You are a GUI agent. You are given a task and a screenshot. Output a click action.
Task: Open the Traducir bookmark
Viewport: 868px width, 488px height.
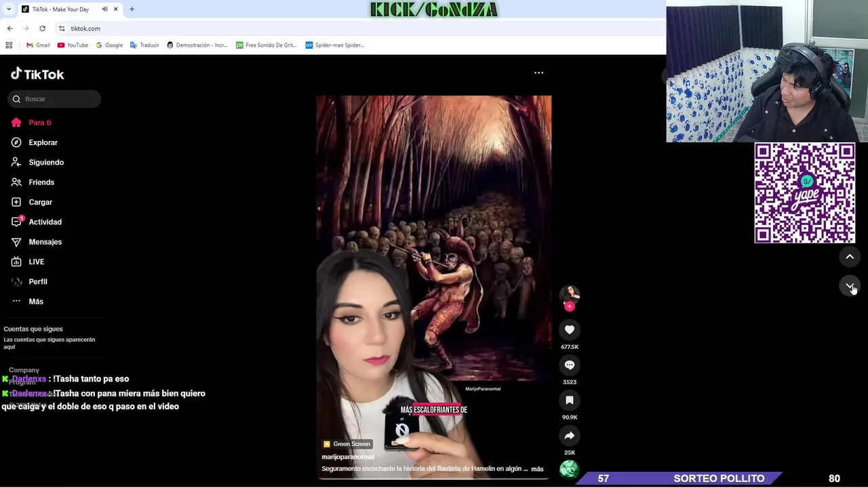tap(144, 45)
